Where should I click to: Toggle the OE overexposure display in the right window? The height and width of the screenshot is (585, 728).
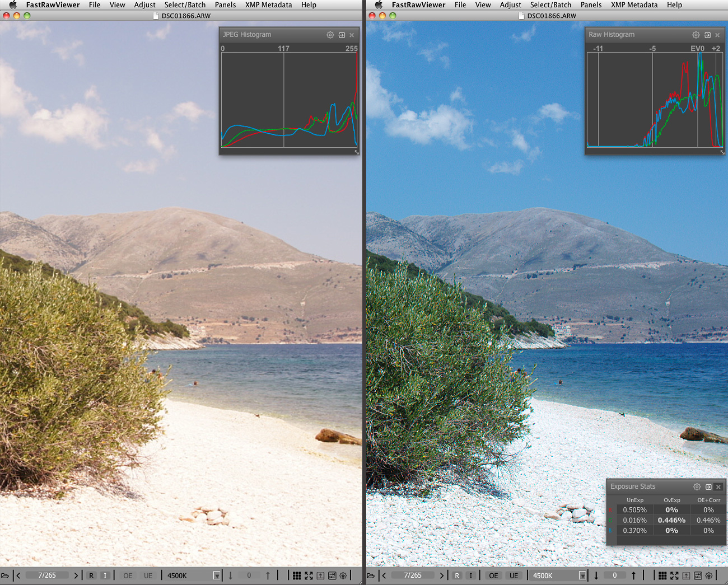click(493, 575)
